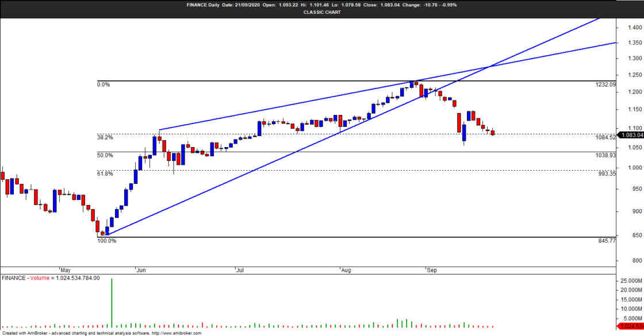The width and height of the screenshot is (644, 336).
Task: Click the 1.300 price axis label
Action: 635,58
